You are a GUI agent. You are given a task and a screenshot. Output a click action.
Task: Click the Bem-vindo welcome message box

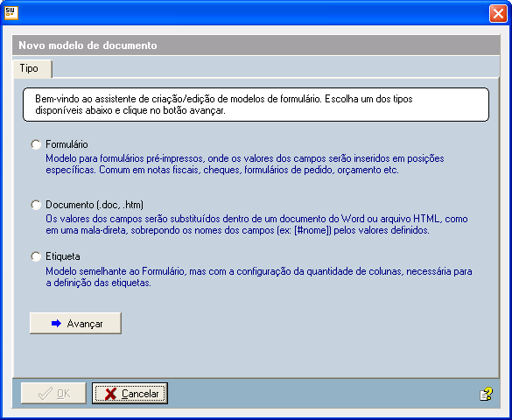[256, 104]
